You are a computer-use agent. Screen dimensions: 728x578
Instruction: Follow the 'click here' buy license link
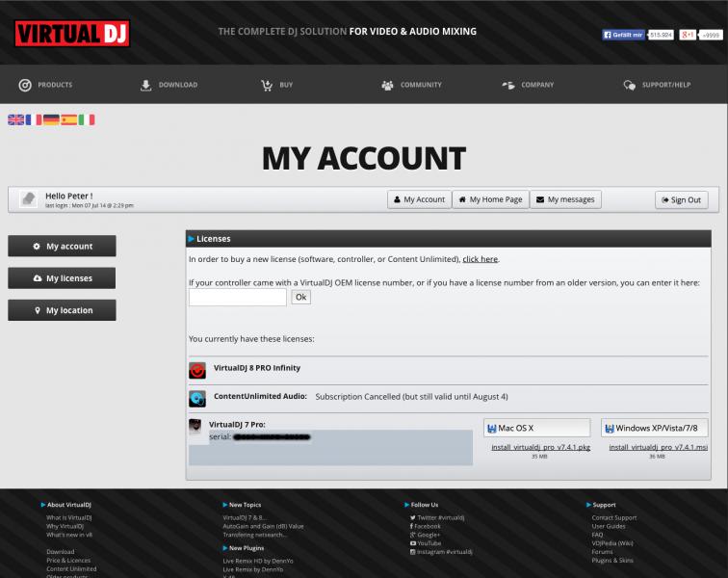point(481,259)
